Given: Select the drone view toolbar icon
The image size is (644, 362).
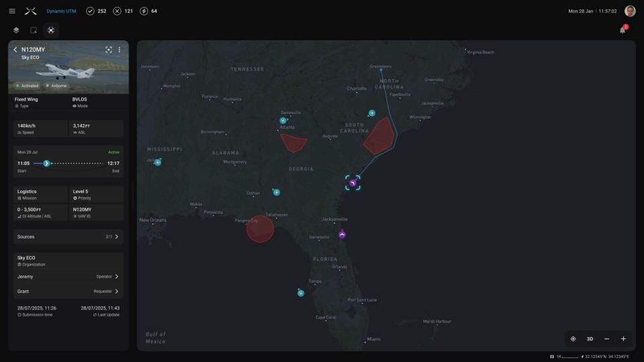Looking at the screenshot, I should point(51,30).
